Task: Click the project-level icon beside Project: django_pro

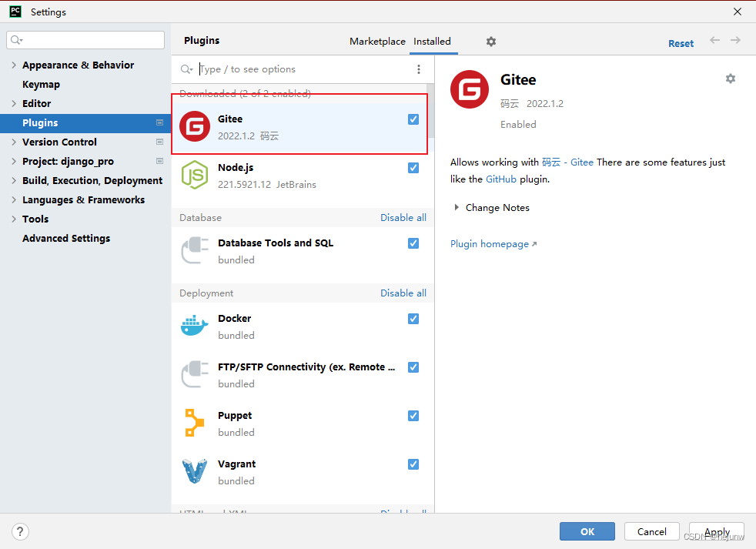Action: (x=159, y=161)
